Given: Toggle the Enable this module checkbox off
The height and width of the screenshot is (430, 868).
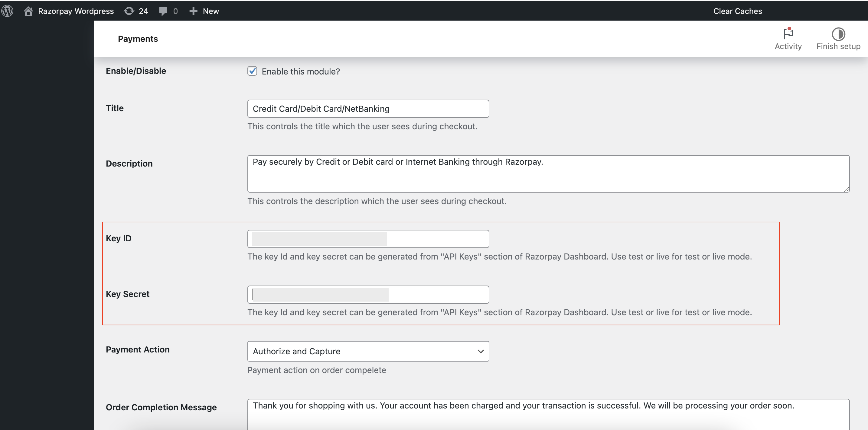Looking at the screenshot, I should coord(252,71).
